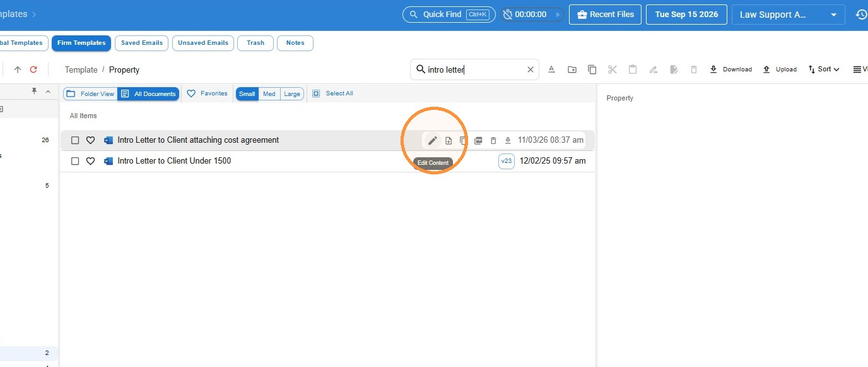Open the Unsaved Emails tab
The image size is (868, 367).
203,43
